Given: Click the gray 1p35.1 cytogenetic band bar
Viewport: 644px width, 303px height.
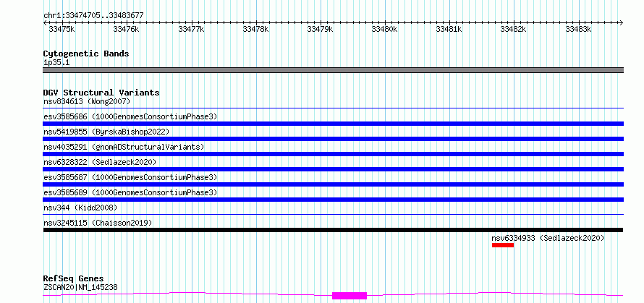Looking at the screenshot, I should click(333, 70).
